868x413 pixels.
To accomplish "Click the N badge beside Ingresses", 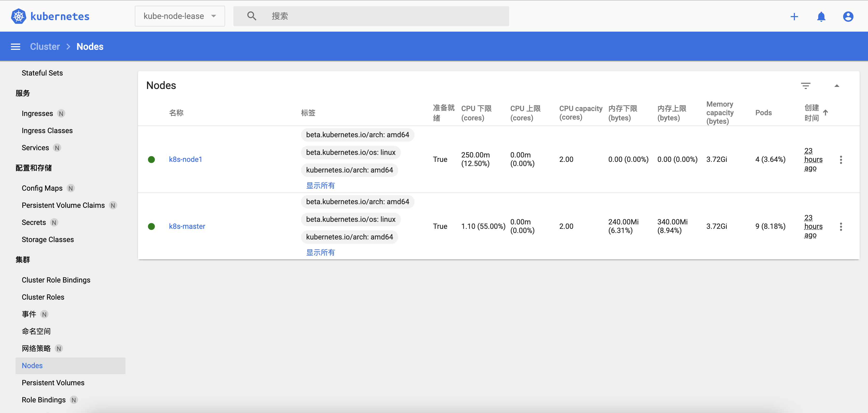I will [x=61, y=114].
